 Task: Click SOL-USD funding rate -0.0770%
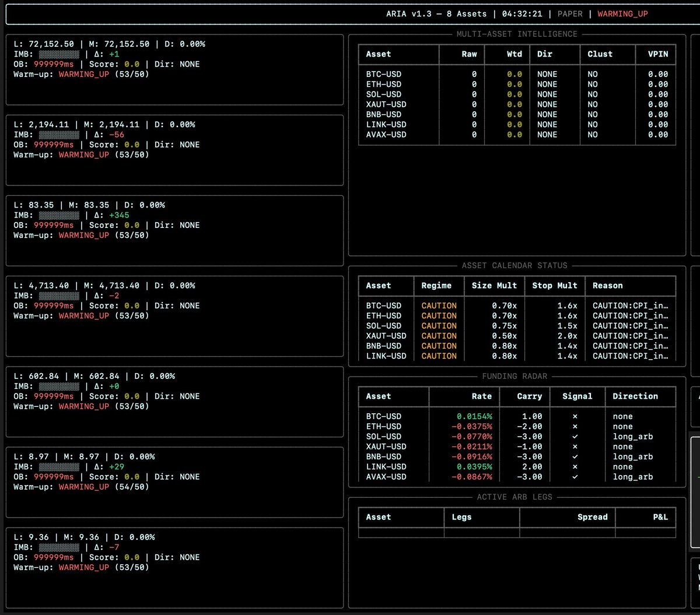[471, 437]
